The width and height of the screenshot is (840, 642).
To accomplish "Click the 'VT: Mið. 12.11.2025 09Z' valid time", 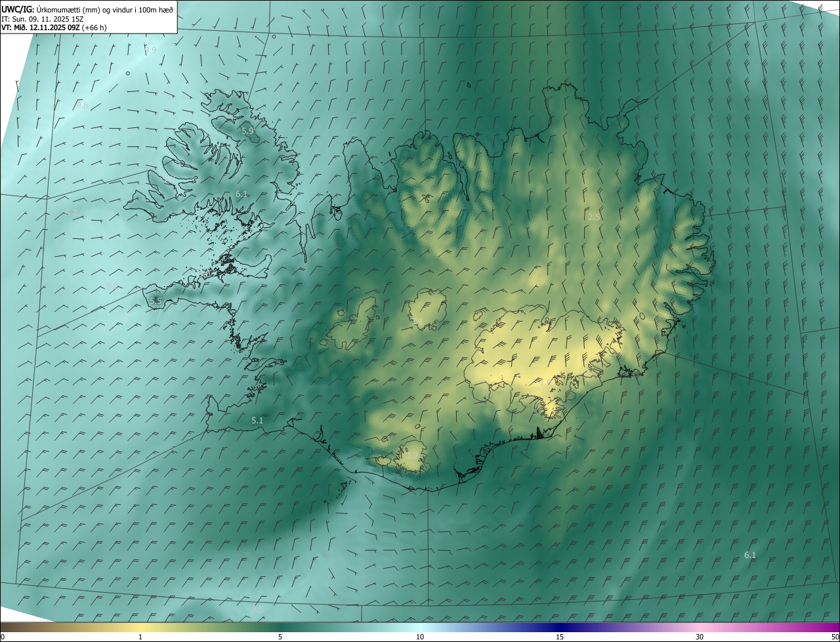I will (x=41, y=28).
